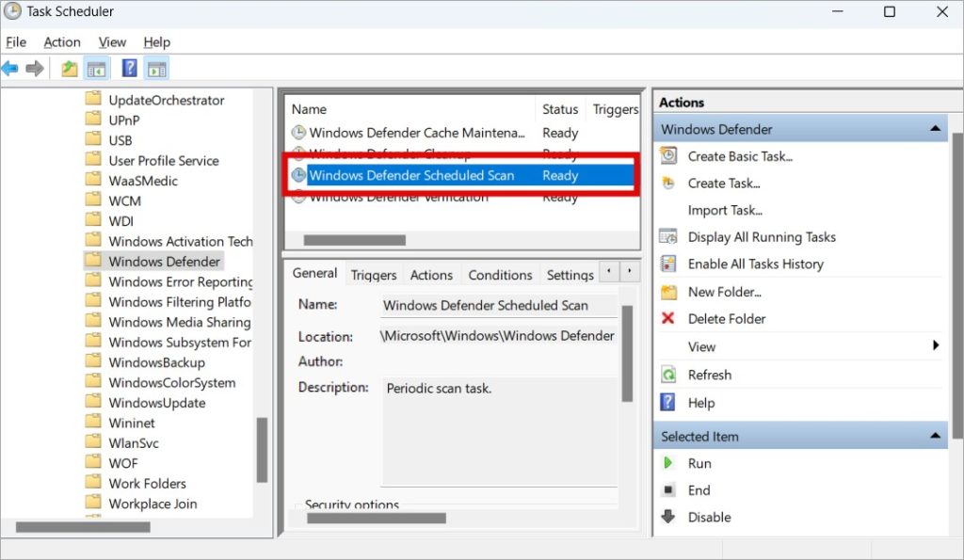Click the green Refresh icon
Image resolution: width=964 pixels, height=560 pixels.
coord(668,375)
